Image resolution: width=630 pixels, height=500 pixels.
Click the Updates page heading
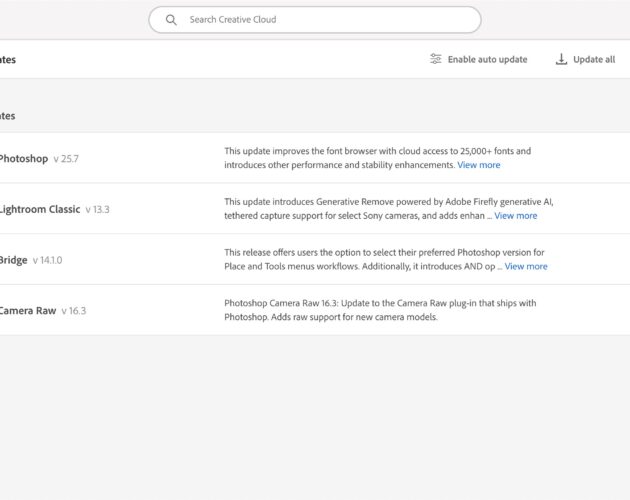tap(8, 60)
